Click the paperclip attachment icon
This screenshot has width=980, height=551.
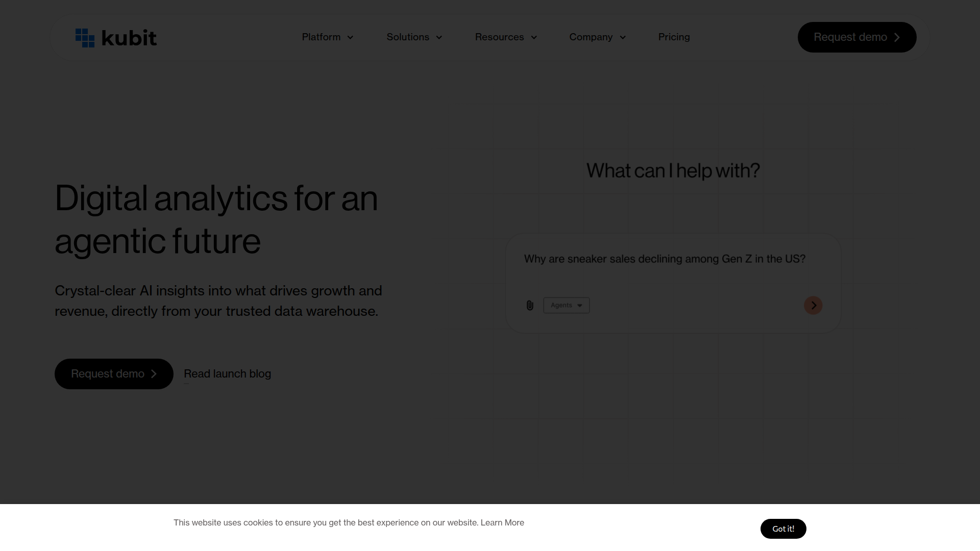coord(530,306)
